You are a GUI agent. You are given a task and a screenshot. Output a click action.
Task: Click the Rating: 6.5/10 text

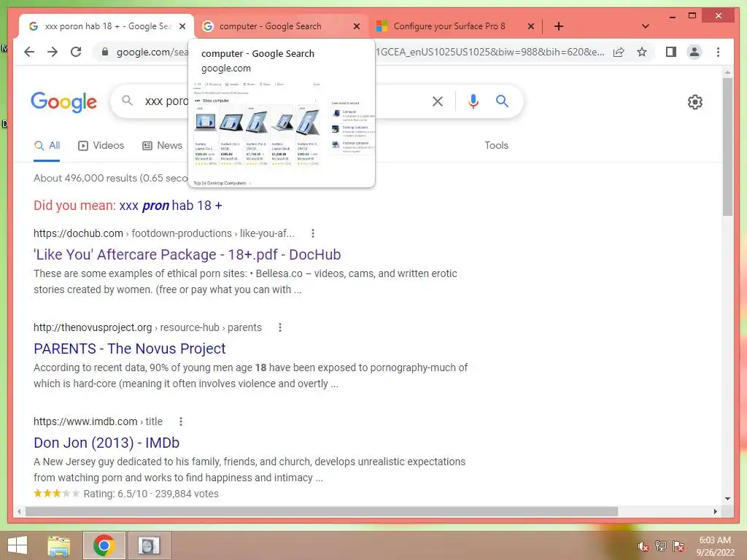coord(116,494)
